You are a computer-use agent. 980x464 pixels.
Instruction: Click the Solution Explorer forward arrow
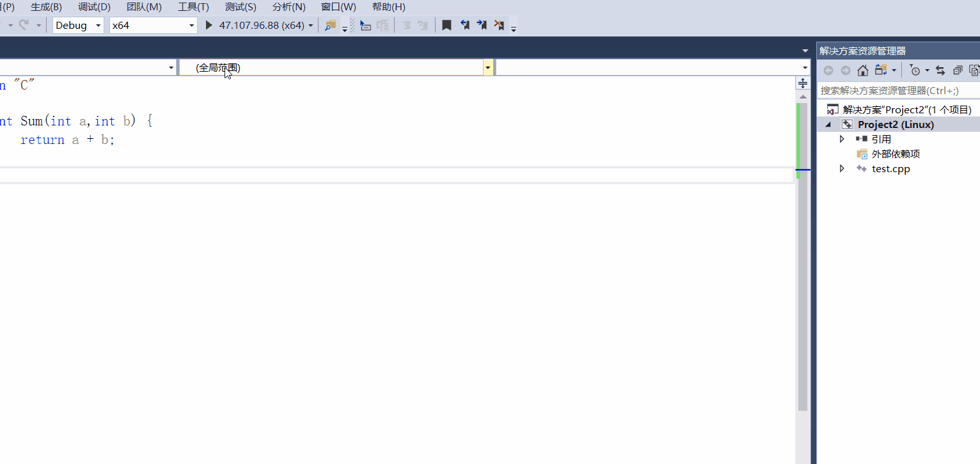pyautogui.click(x=846, y=70)
